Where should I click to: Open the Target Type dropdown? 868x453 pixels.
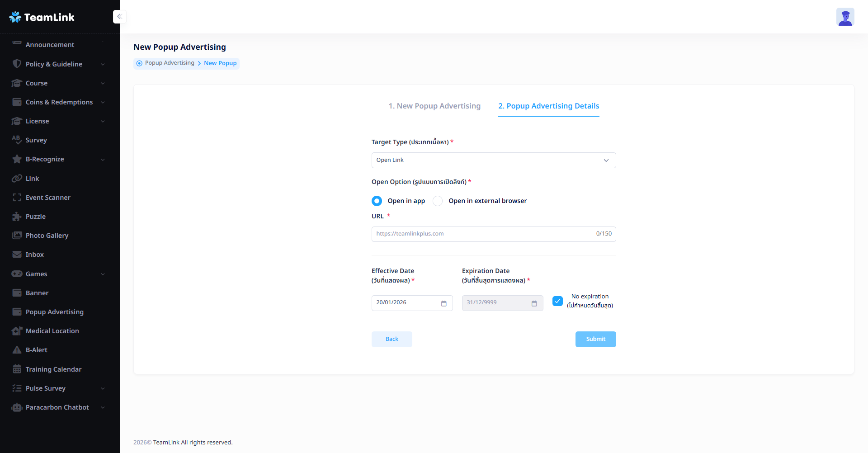(493, 160)
